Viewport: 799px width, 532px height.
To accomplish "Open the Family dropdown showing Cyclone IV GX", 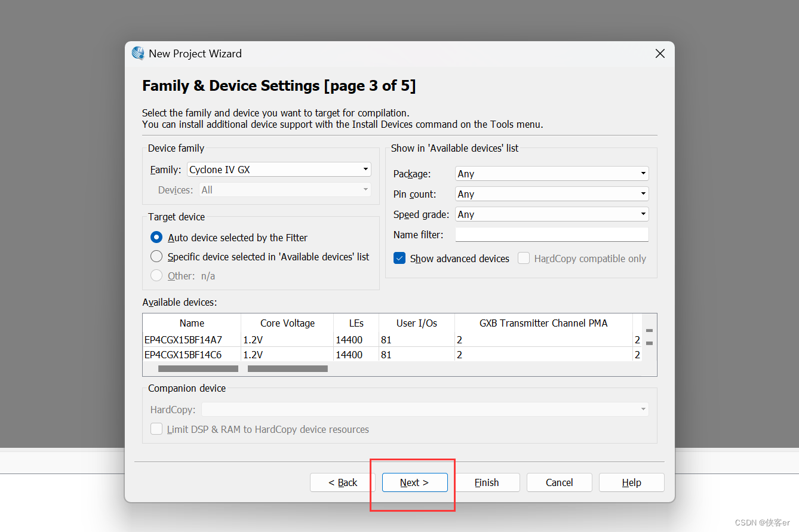I will coord(279,170).
